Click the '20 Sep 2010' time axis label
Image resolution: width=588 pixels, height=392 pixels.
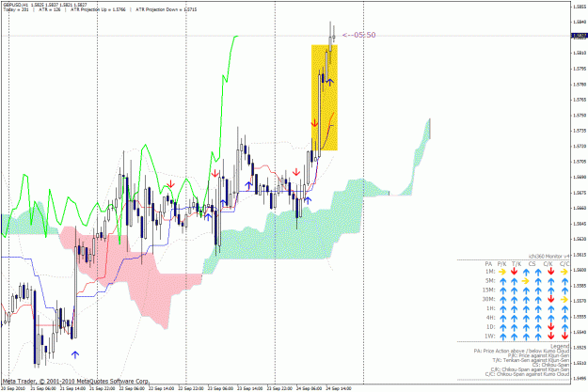coord(13,388)
